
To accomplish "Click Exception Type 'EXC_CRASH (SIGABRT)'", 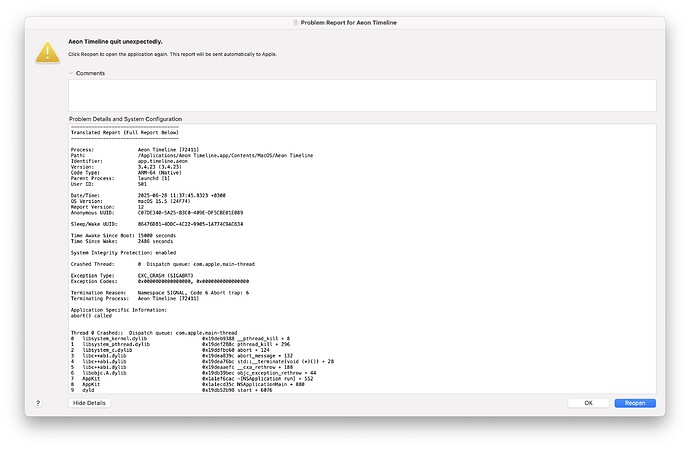I will 165,276.
